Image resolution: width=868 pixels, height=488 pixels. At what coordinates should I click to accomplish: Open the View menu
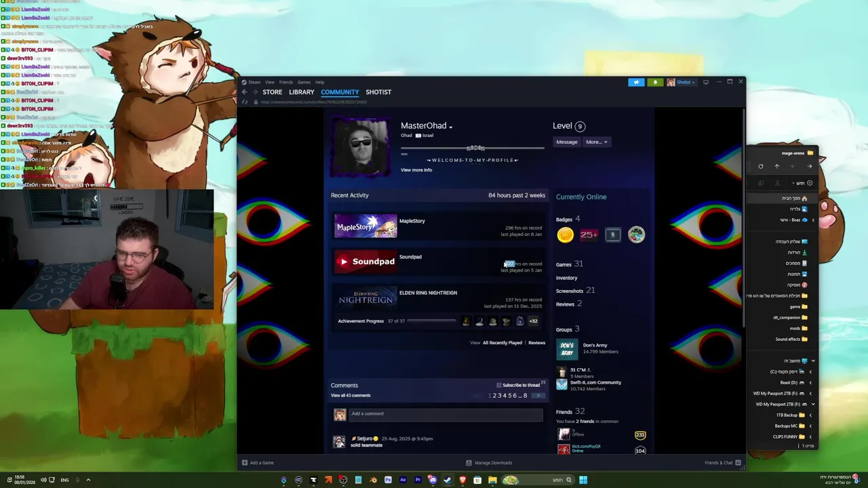pyautogui.click(x=270, y=82)
